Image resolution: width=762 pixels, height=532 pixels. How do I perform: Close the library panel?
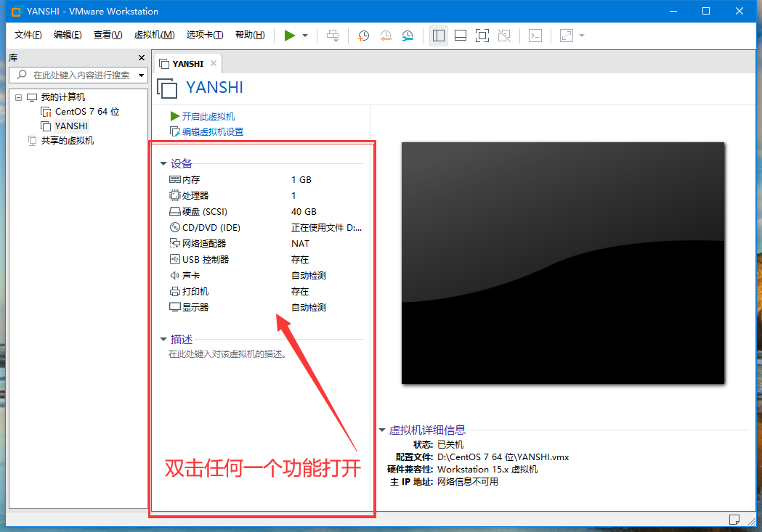(x=142, y=58)
